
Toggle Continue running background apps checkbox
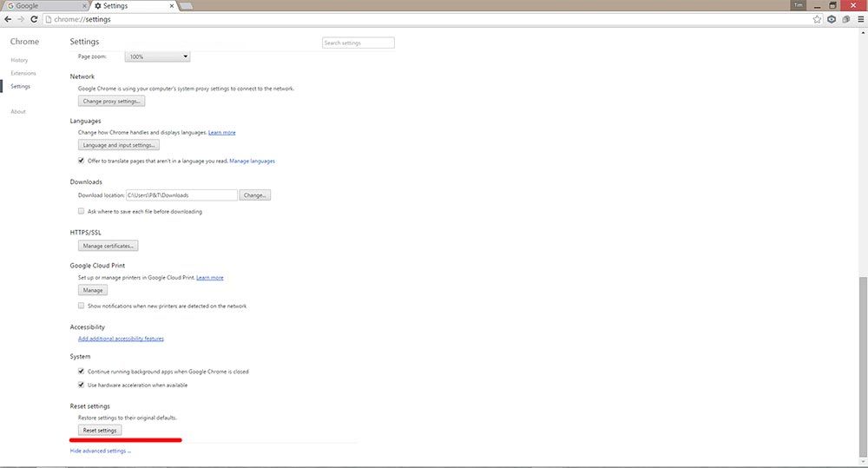point(82,371)
